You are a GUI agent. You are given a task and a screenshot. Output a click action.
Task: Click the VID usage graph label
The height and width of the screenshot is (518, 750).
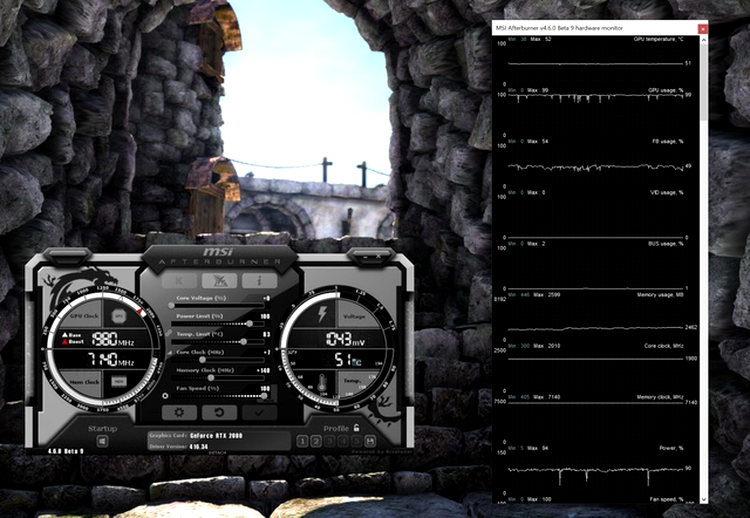(x=667, y=192)
